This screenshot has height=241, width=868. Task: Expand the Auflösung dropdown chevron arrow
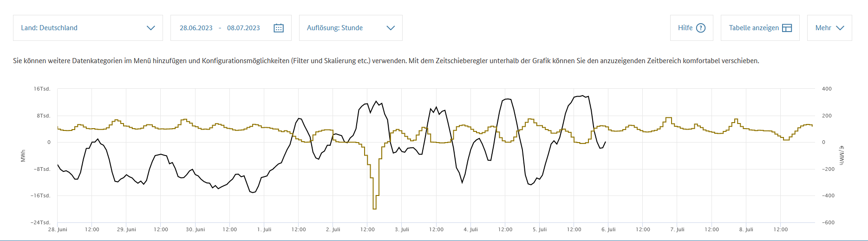pyautogui.click(x=391, y=28)
